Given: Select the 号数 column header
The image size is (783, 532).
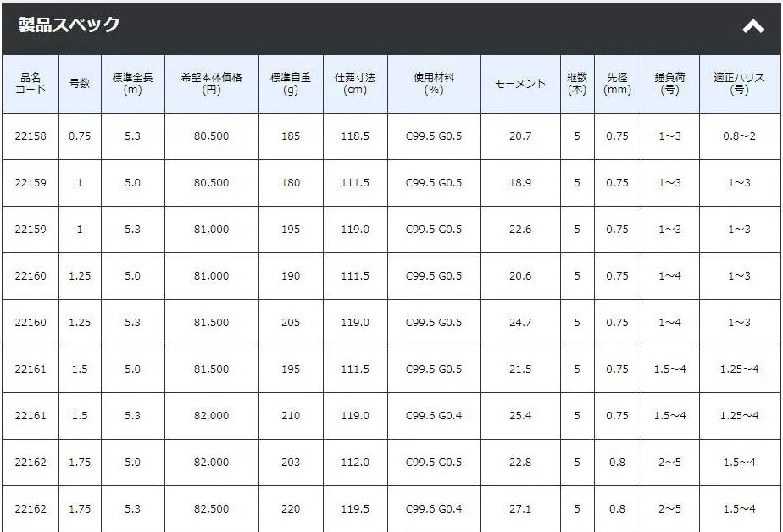Looking at the screenshot, I should pos(80,83).
